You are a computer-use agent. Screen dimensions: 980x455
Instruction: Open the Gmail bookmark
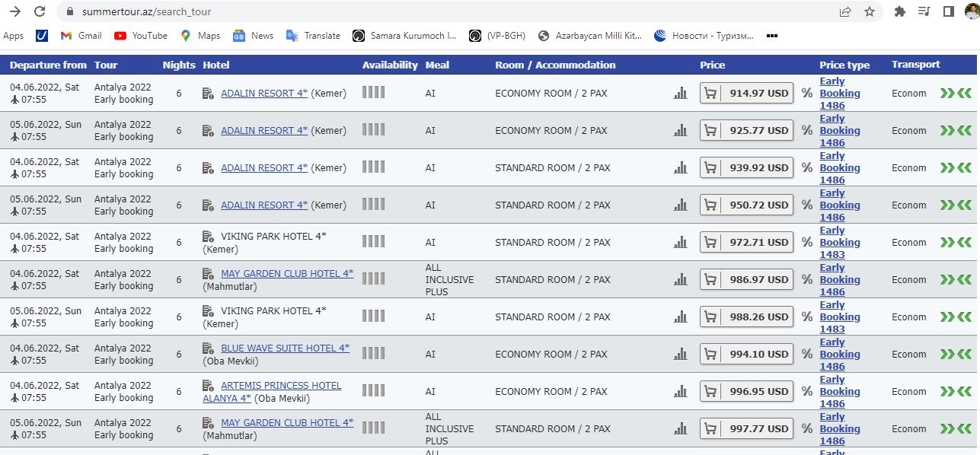(81, 36)
